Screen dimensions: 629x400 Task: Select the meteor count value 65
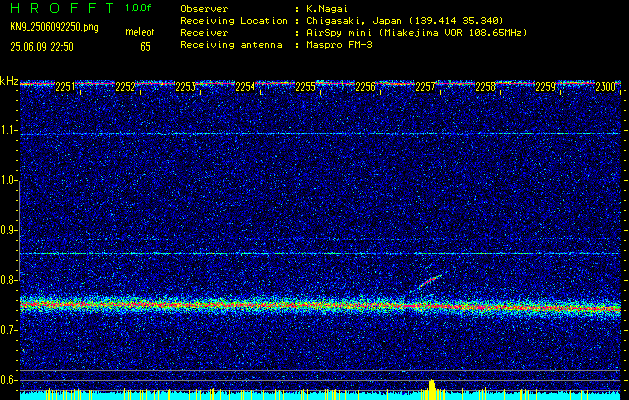click(x=145, y=47)
